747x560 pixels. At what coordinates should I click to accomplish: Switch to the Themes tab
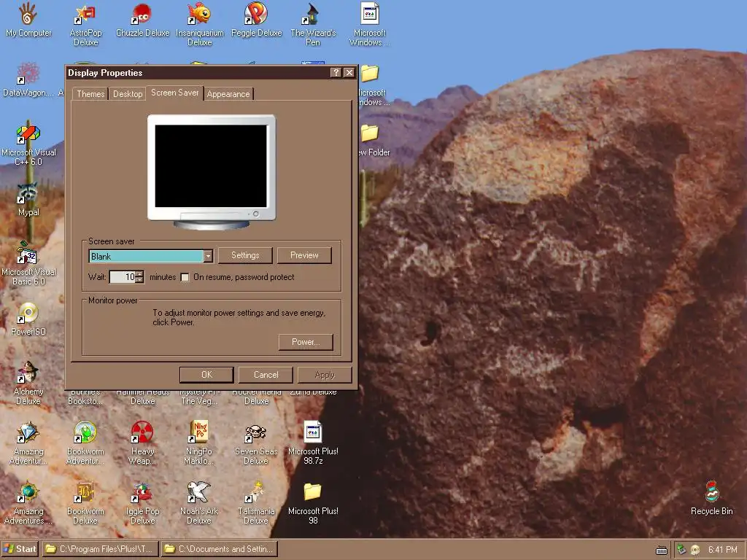tap(90, 94)
